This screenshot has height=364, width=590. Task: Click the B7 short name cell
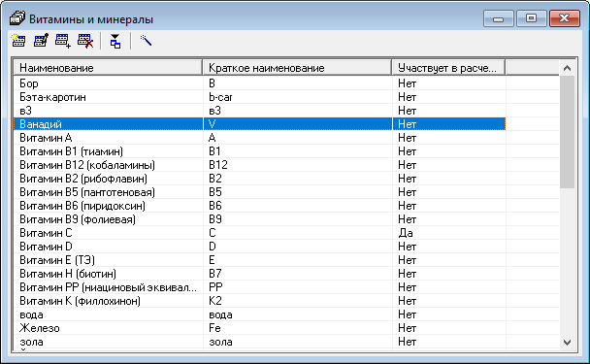coord(298,274)
